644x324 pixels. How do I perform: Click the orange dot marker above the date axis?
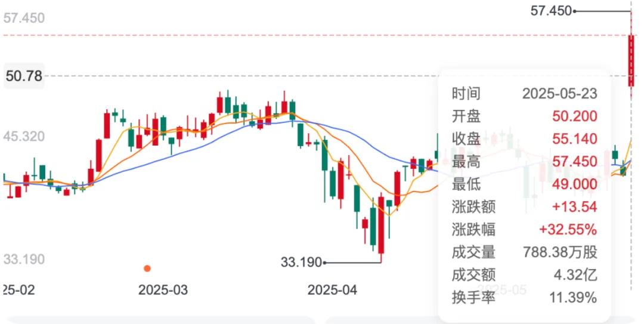(147, 269)
